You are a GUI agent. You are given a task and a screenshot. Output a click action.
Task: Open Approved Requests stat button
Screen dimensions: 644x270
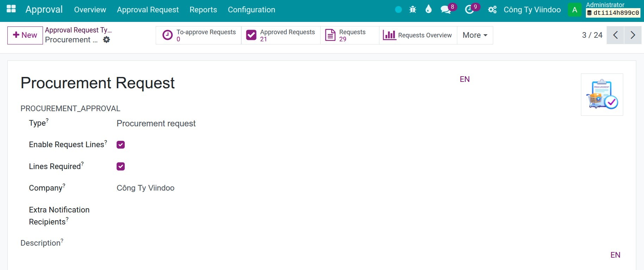(280, 35)
